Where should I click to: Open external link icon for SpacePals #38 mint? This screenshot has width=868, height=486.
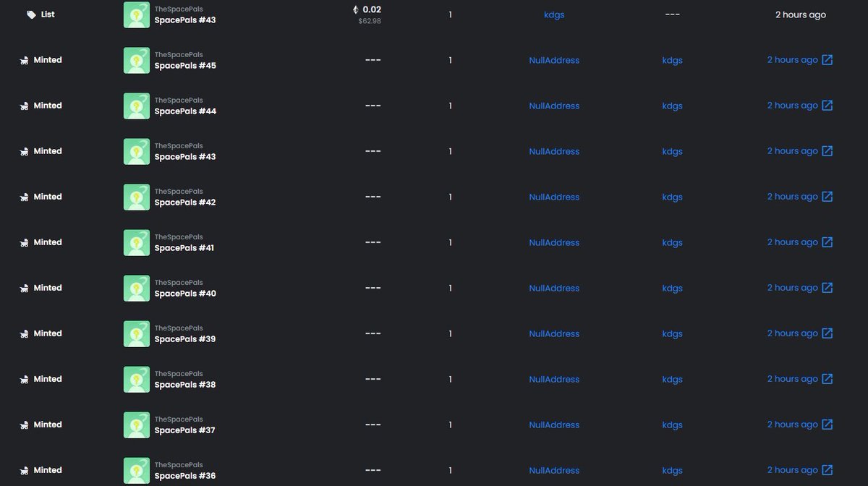coord(827,379)
